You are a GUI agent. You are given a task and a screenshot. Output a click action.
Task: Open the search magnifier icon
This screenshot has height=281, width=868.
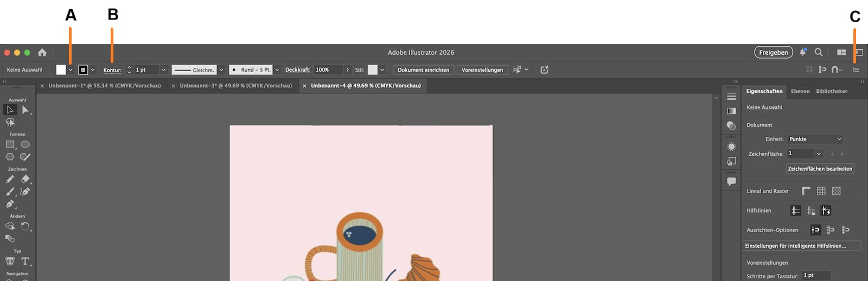[819, 53]
